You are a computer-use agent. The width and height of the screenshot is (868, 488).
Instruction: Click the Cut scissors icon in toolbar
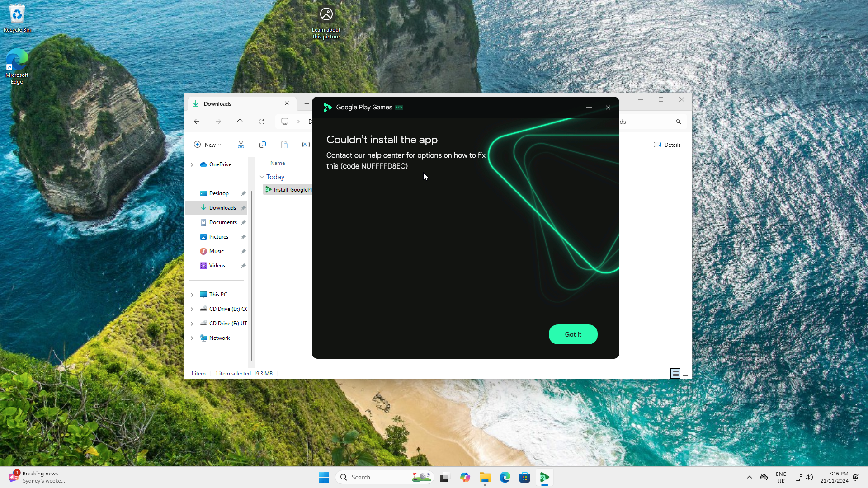point(241,145)
